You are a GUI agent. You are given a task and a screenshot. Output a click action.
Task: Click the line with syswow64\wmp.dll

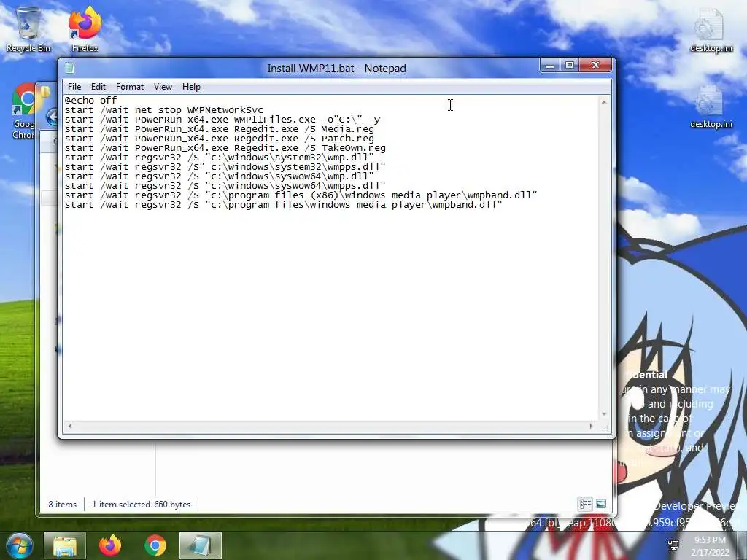(x=219, y=176)
